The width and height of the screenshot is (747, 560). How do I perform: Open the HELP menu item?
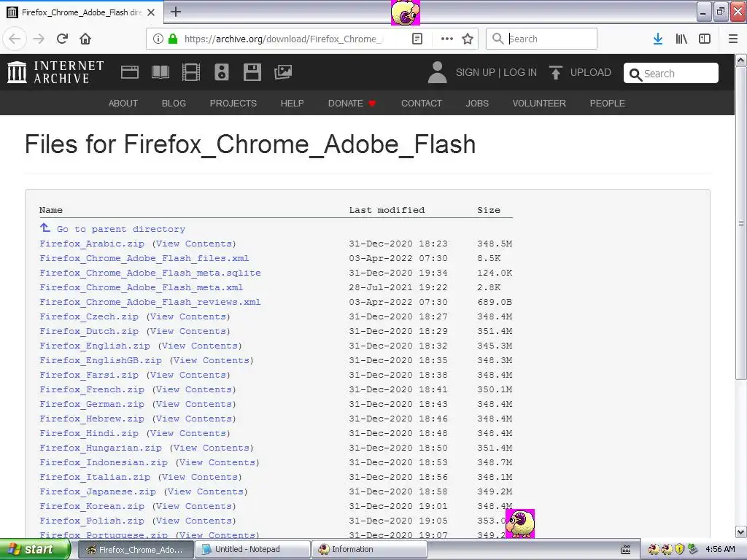292,104
